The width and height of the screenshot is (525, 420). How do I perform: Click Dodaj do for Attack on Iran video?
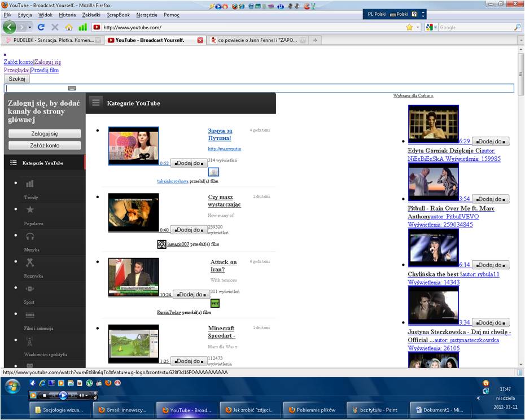pyautogui.click(x=191, y=295)
